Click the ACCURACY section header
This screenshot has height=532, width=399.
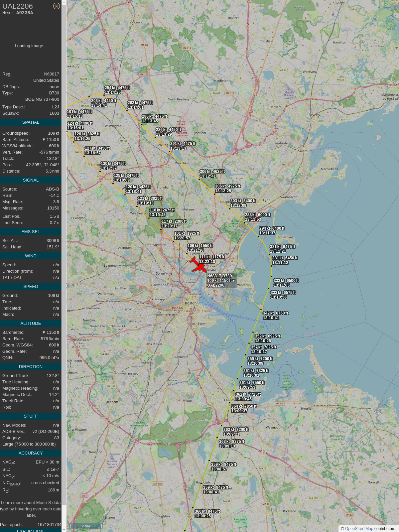tap(31, 453)
